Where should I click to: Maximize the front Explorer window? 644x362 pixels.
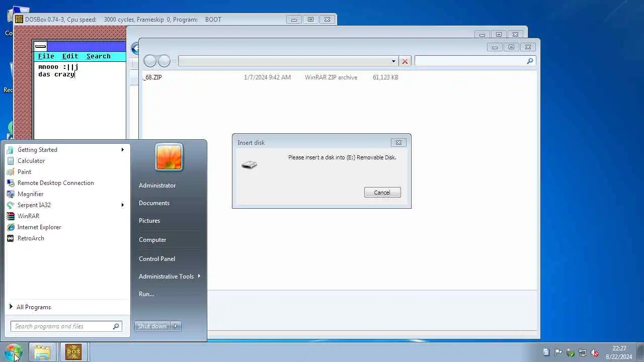click(x=511, y=47)
